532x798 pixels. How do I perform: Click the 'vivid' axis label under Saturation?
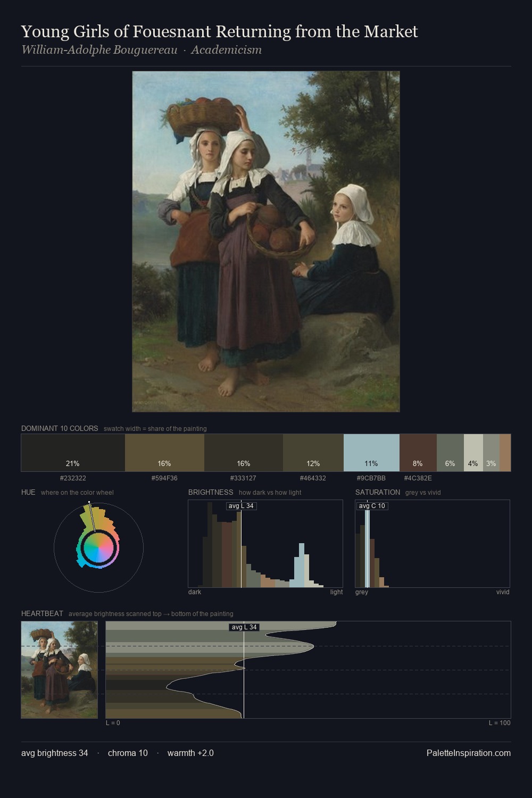503,592
